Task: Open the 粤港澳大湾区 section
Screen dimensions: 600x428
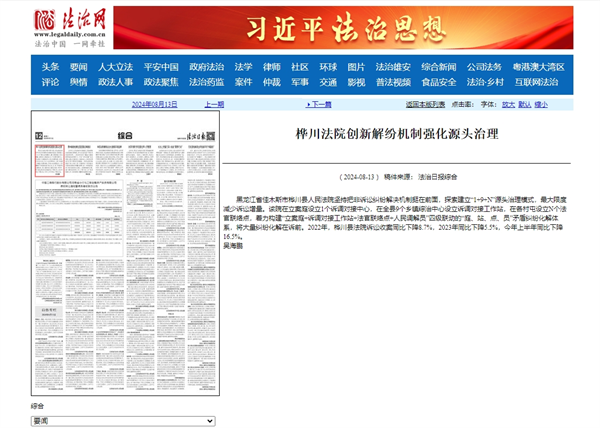Action: click(541, 66)
